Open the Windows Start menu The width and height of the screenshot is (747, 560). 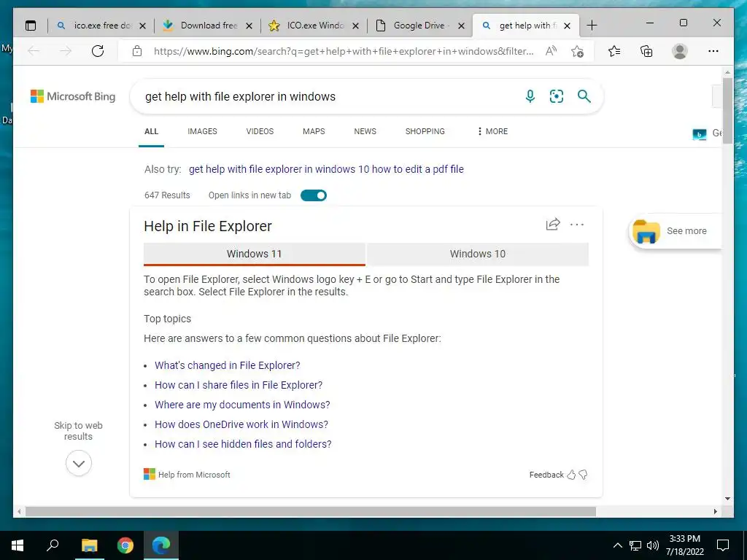tap(18, 545)
